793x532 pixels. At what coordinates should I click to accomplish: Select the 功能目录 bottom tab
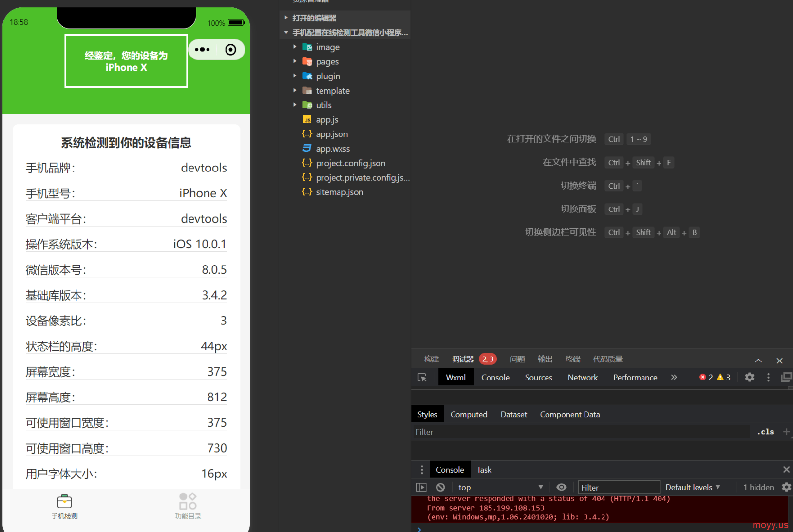tap(188, 507)
